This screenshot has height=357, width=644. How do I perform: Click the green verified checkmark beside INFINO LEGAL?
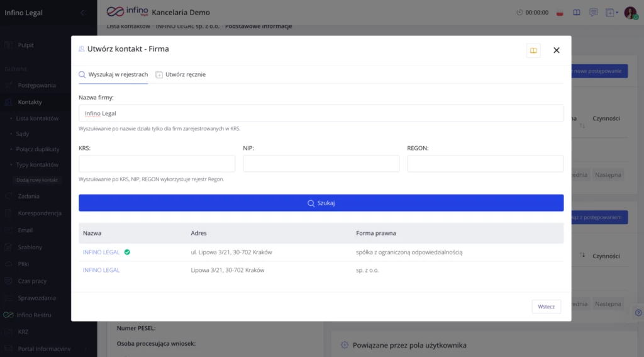127,252
